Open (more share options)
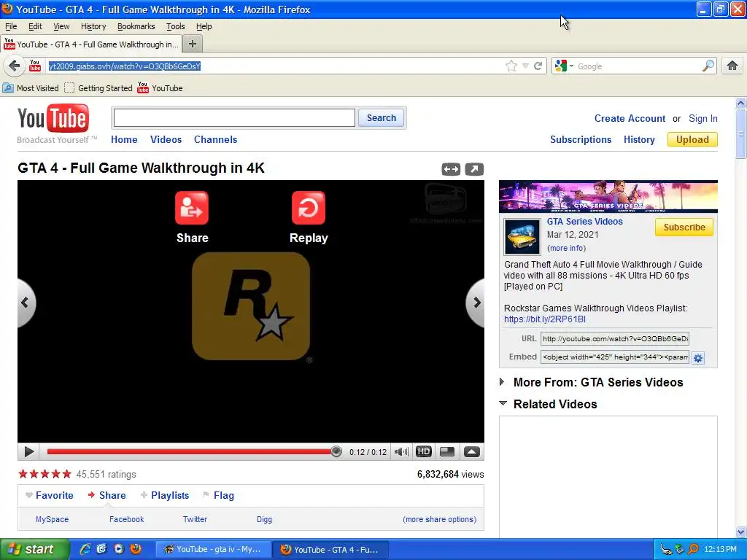Viewport: 747px width, 560px height. (x=439, y=519)
